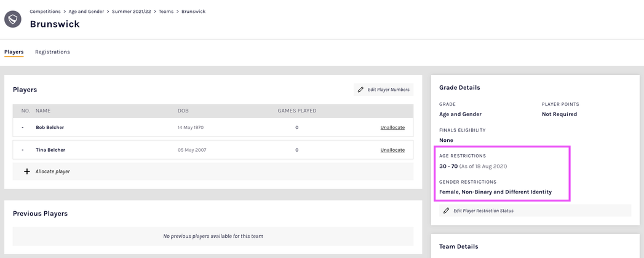Unallocate Bob Belcher from the team

tap(392, 127)
